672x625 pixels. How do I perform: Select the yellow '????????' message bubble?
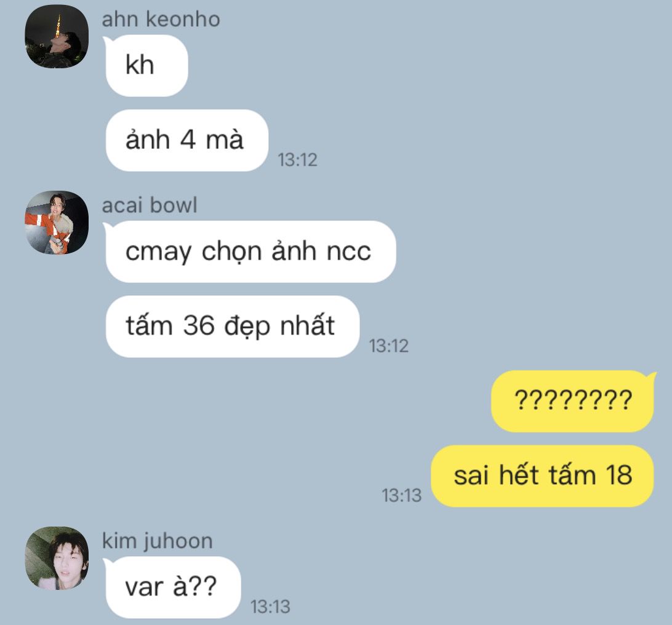tap(572, 401)
